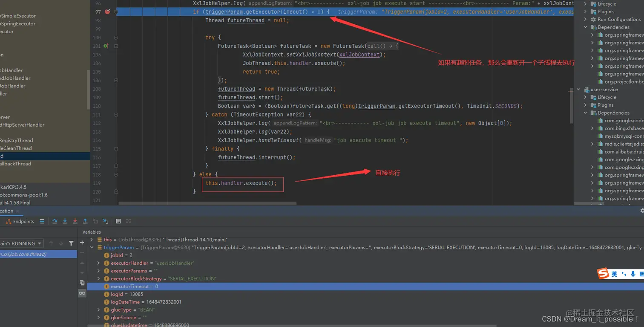
Task: Select the commons-pool:1.6 library entry
Action: [23, 195]
